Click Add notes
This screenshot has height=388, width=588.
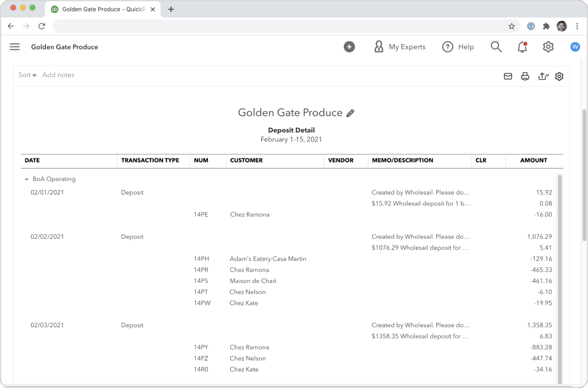click(x=58, y=75)
